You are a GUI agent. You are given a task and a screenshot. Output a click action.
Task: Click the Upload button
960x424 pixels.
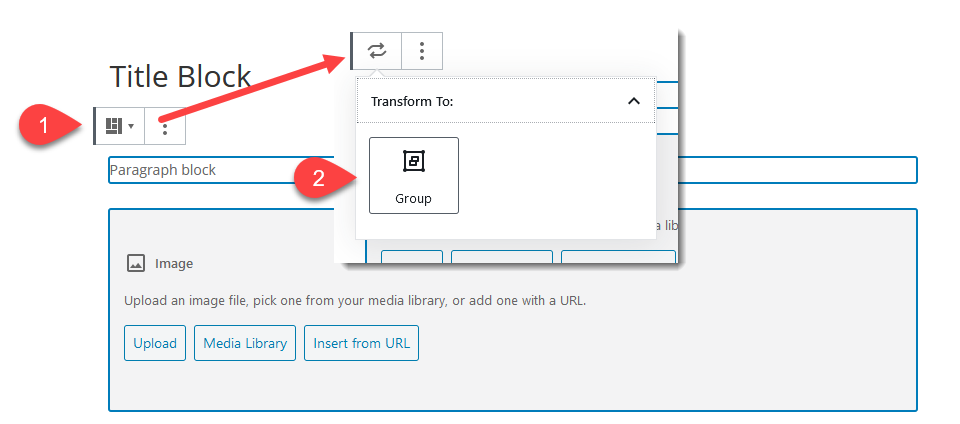pos(155,343)
